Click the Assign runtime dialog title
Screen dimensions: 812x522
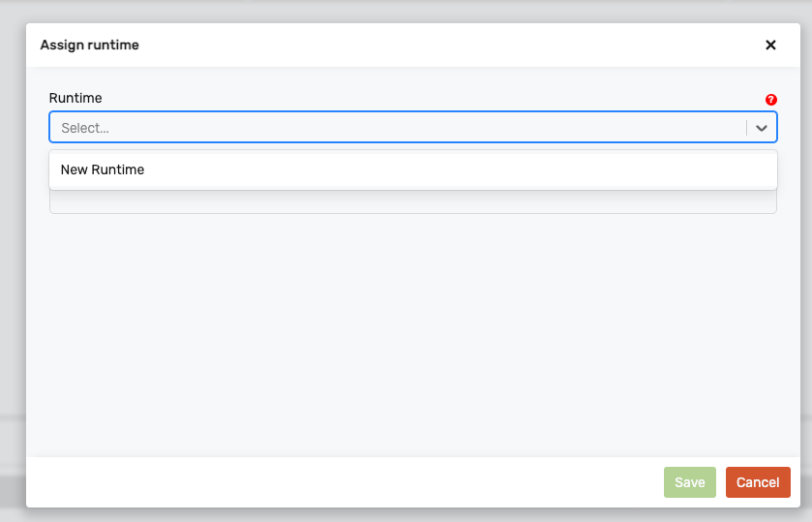(x=89, y=45)
